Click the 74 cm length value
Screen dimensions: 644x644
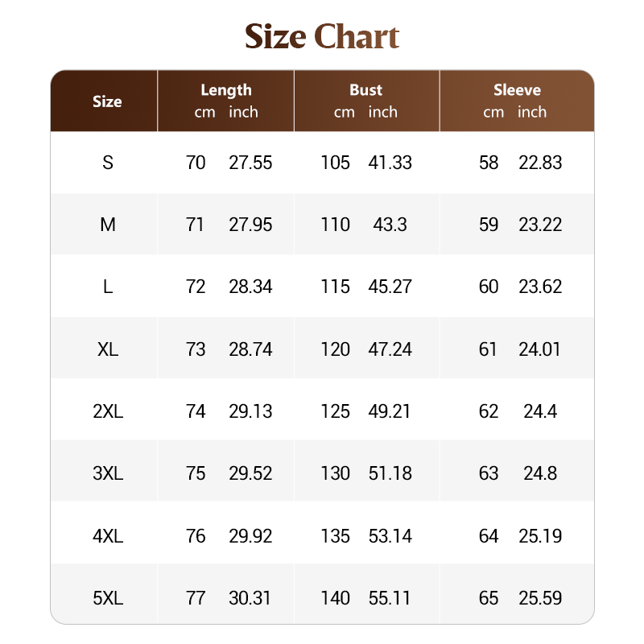click(x=196, y=411)
